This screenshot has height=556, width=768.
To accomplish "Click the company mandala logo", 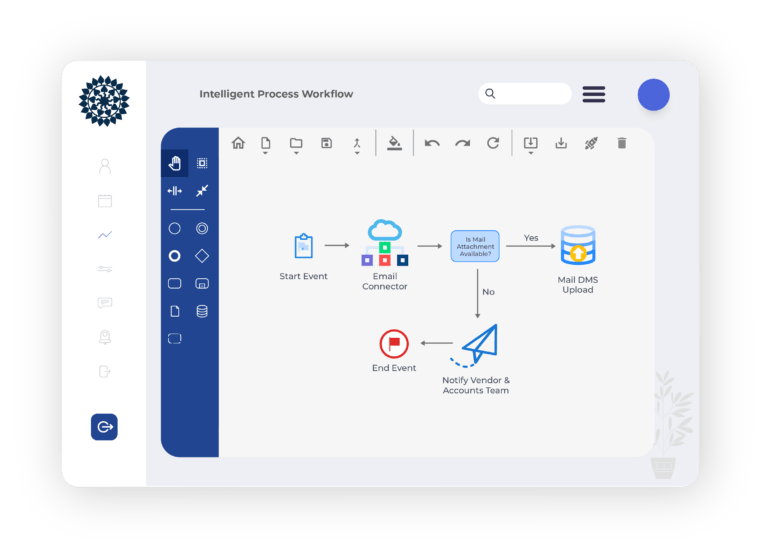I will [x=104, y=100].
